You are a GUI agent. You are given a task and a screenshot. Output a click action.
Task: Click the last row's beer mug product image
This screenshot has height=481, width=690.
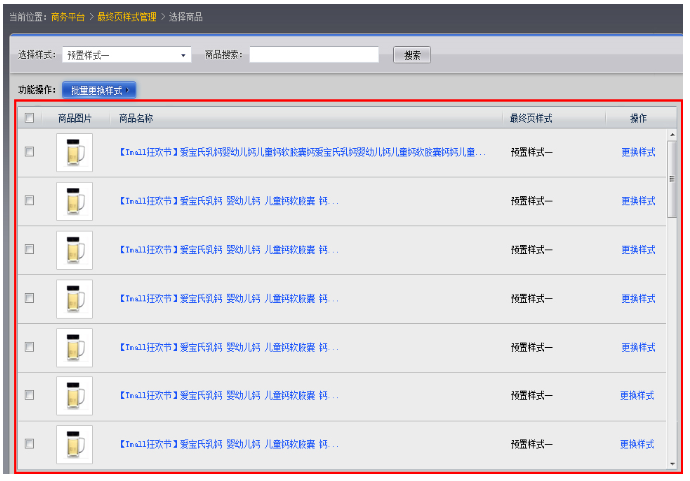(x=74, y=444)
